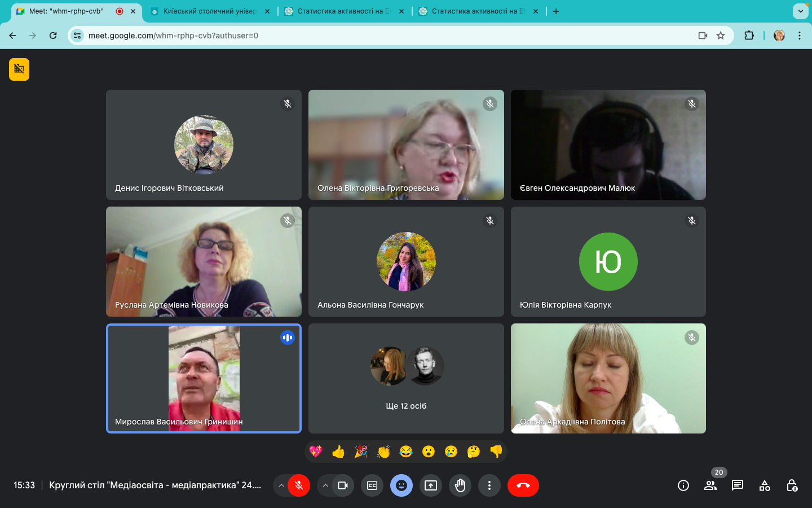Switch to Київський столичний університет tab
The height and width of the screenshot is (508, 812).
(209, 11)
